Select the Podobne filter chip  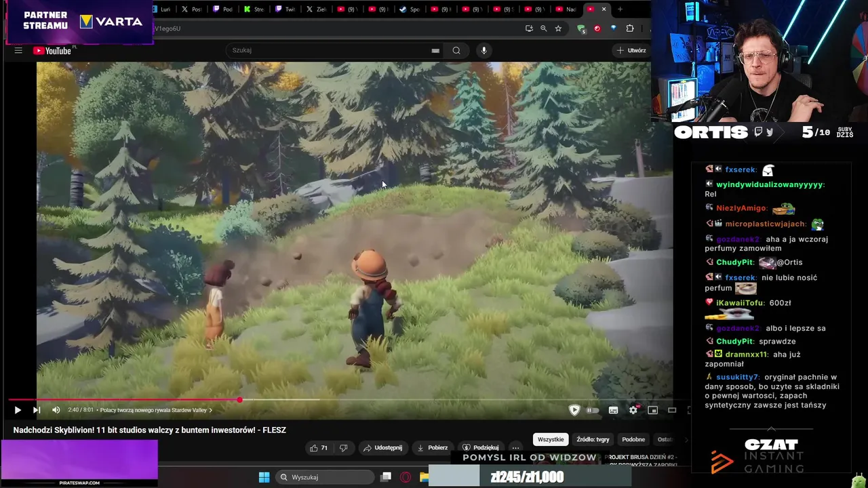point(633,439)
